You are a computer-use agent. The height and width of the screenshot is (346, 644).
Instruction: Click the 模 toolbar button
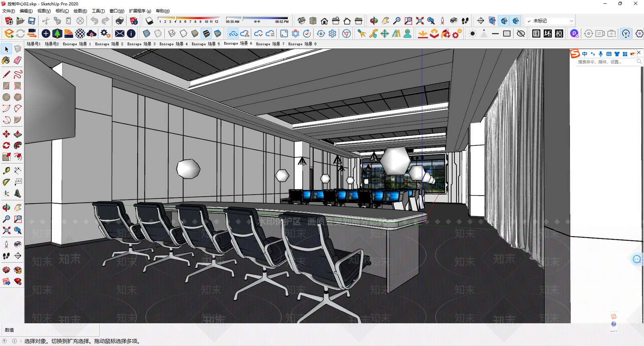pos(559,33)
